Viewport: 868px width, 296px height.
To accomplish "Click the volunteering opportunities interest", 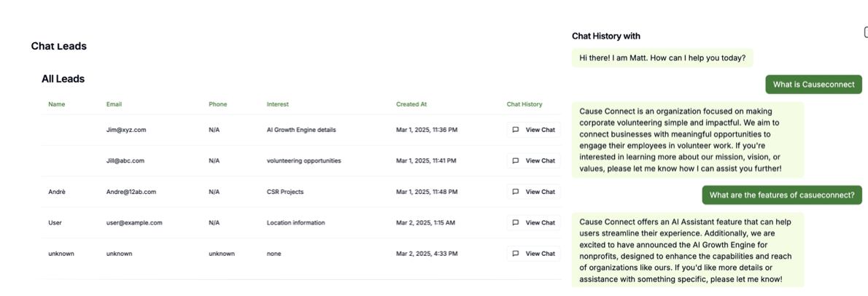I will 304,161.
